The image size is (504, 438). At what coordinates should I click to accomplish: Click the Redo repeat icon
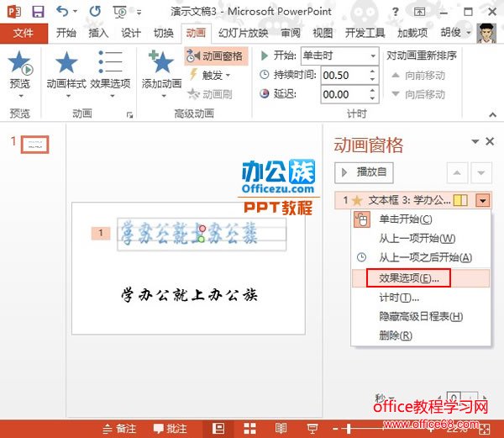pyautogui.click(x=95, y=12)
